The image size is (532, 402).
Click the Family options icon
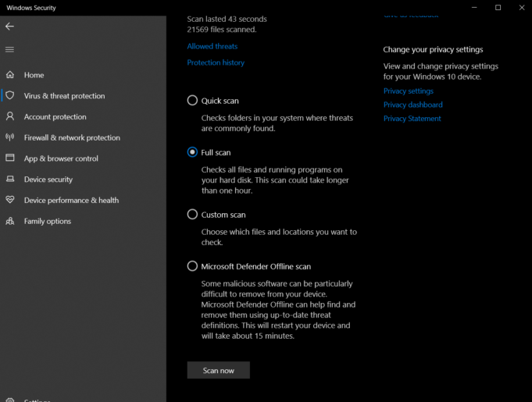[x=10, y=222]
